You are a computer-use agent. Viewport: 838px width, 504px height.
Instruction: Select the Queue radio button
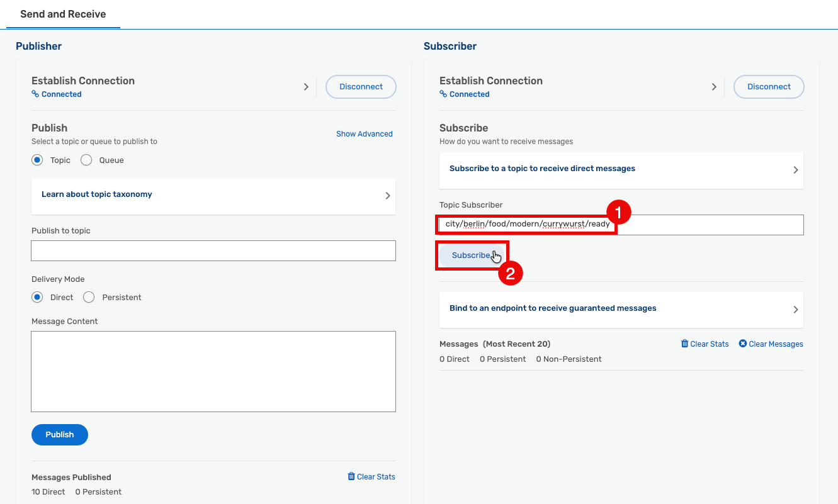(x=86, y=160)
